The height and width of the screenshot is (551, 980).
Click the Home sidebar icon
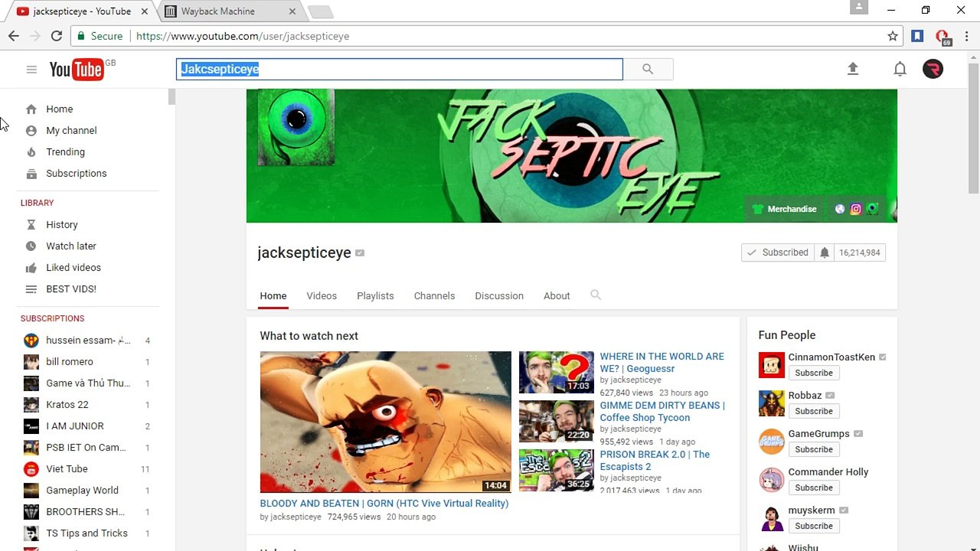point(31,109)
